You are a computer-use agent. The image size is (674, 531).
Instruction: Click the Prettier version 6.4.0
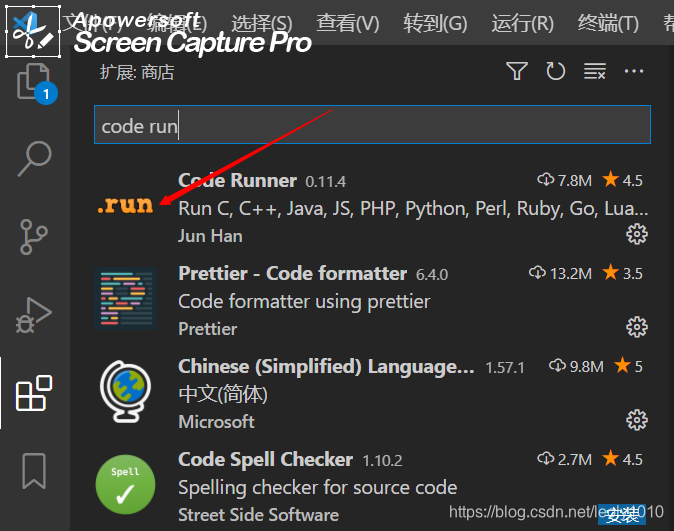432,275
